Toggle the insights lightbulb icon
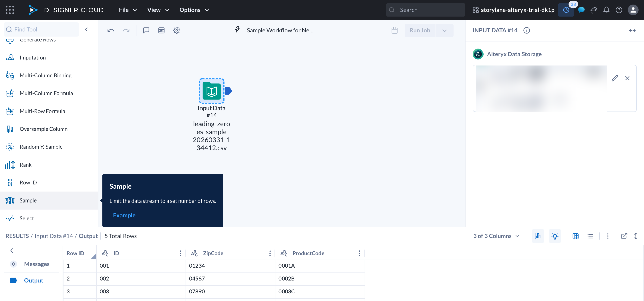Image resolution: width=644 pixels, height=301 pixels. [x=555, y=236]
